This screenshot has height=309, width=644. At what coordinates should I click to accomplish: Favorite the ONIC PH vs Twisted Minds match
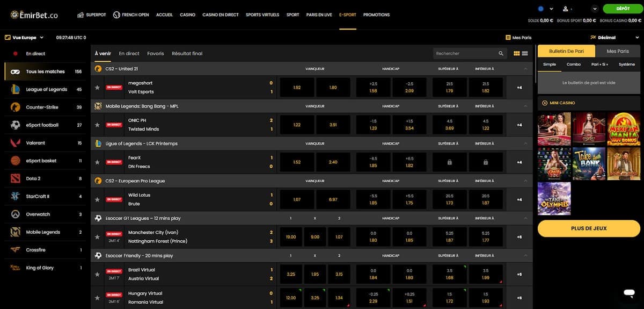[97, 125]
